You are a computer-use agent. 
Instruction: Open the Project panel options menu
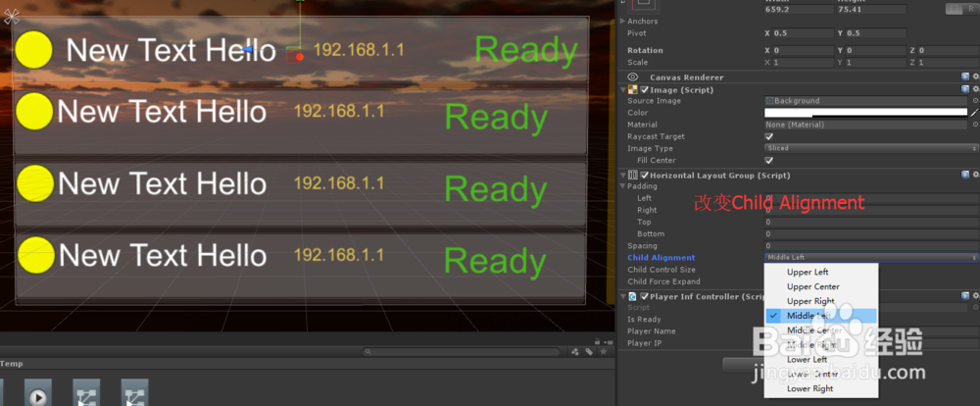click(x=609, y=341)
